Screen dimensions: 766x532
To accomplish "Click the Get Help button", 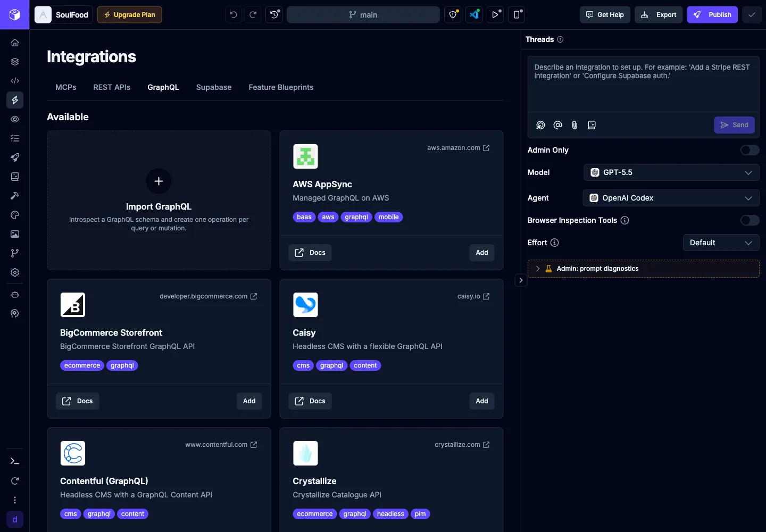I will (x=605, y=15).
